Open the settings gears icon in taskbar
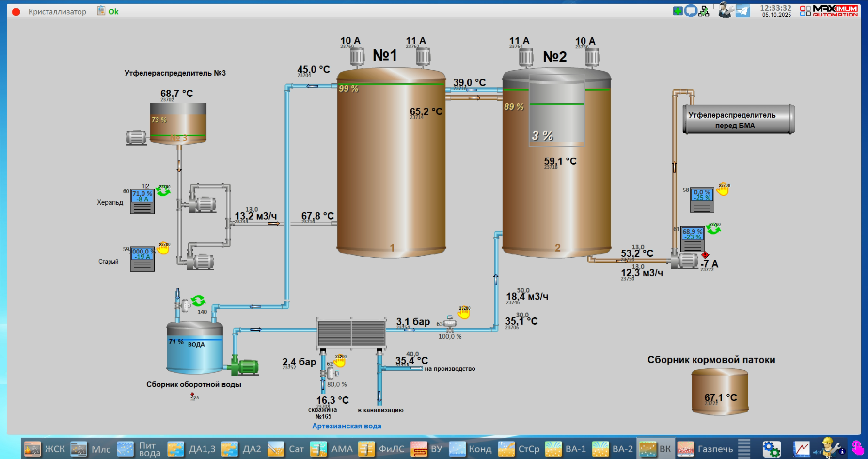This screenshot has width=868, height=459. click(x=771, y=449)
